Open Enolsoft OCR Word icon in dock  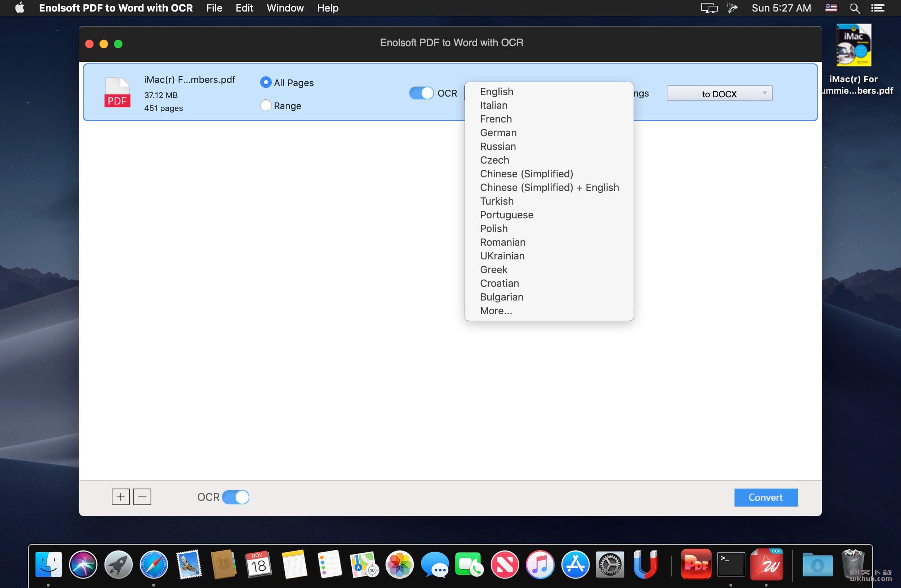coord(767,564)
